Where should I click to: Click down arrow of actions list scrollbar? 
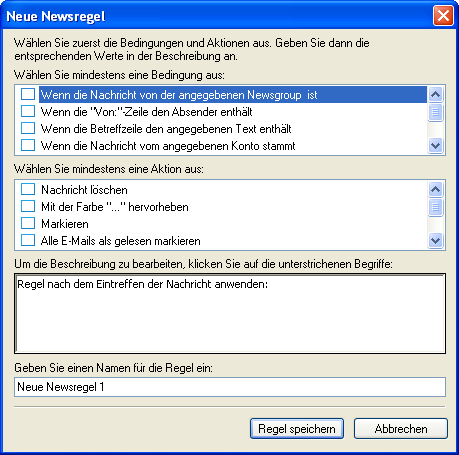point(435,240)
